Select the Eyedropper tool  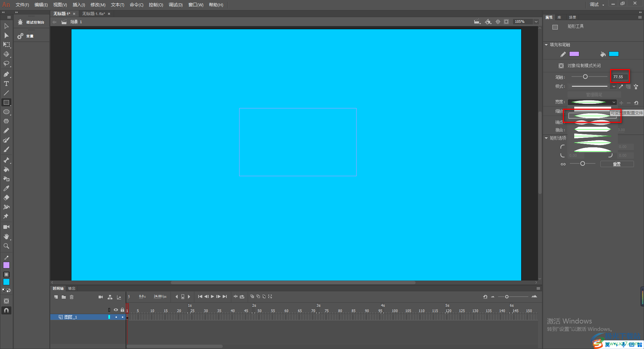pyautogui.click(x=6, y=188)
